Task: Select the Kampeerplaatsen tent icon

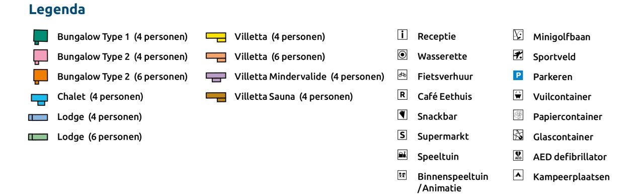Action: 518,175
